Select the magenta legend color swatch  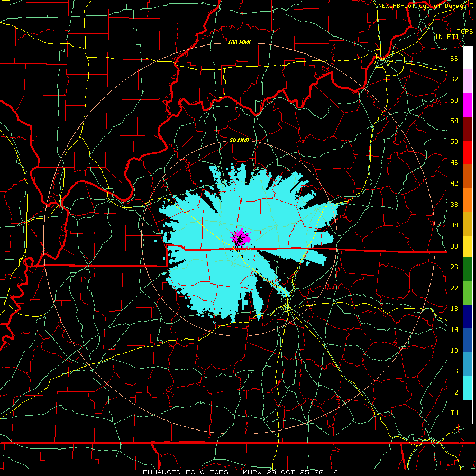click(467, 105)
